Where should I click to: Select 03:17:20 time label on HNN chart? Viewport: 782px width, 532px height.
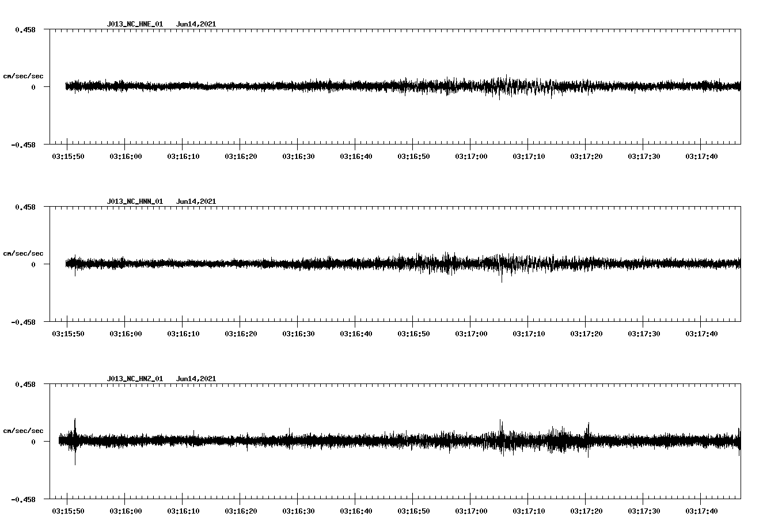(586, 334)
